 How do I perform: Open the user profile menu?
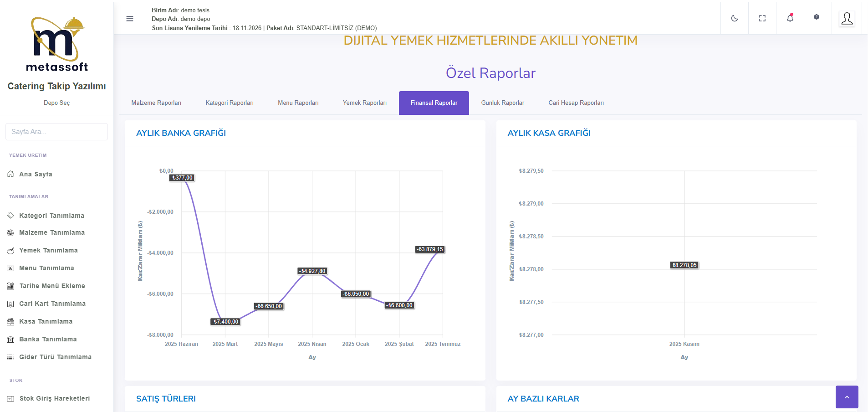click(847, 19)
